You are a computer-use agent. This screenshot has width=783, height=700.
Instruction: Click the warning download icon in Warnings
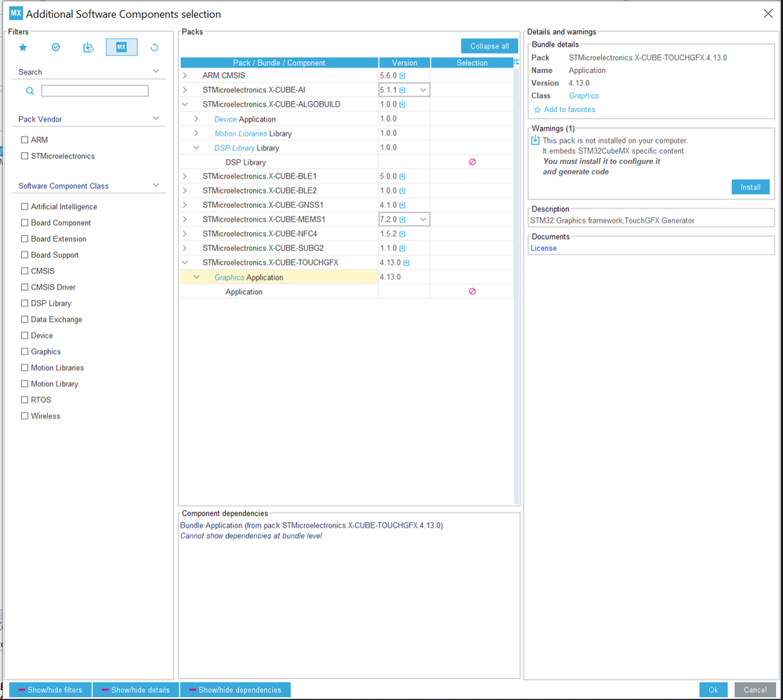tap(535, 140)
